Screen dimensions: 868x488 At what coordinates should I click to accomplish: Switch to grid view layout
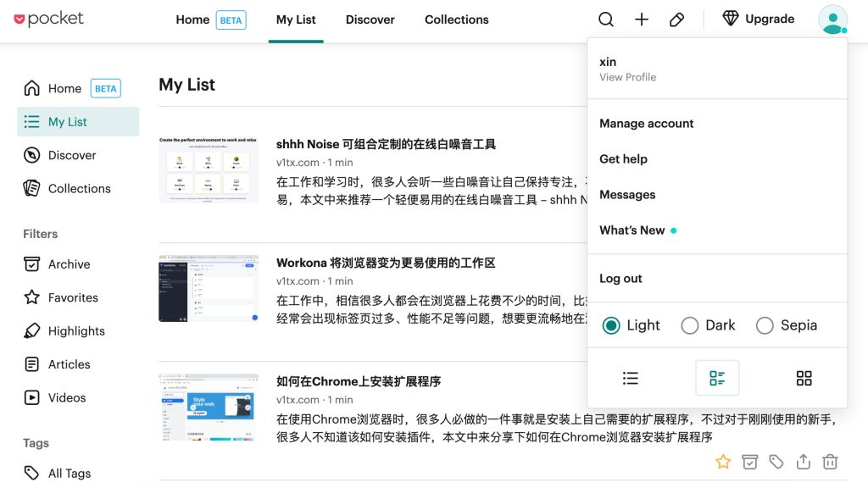point(804,378)
